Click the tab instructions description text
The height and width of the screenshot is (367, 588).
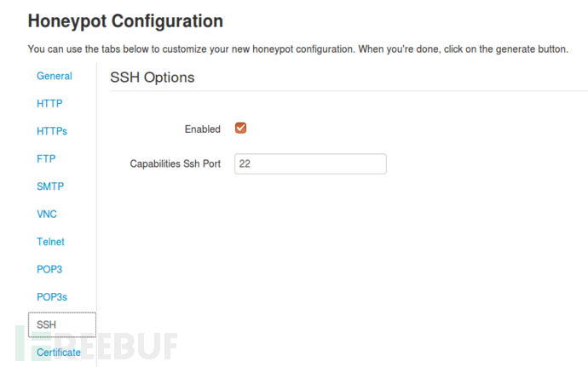(297, 49)
